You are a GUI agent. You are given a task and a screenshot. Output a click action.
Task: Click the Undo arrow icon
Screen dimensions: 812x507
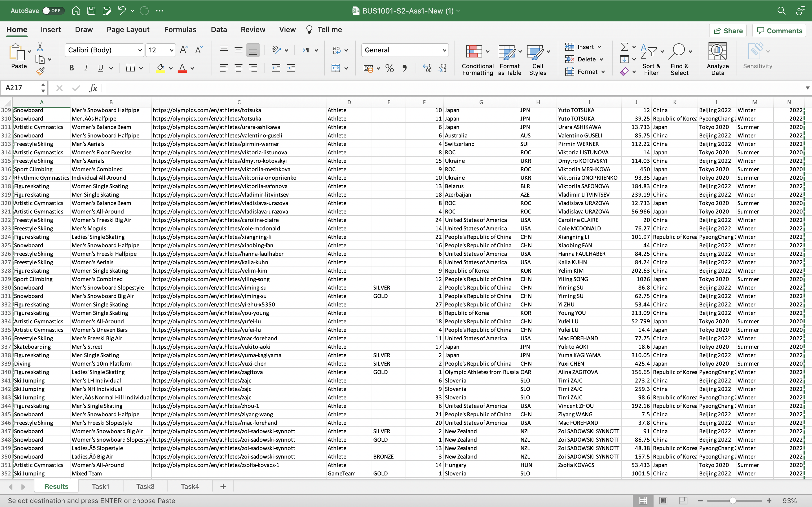(122, 11)
